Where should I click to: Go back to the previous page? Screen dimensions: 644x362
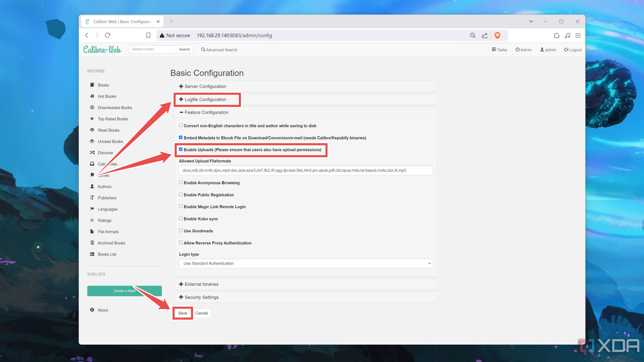[x=87, y=35]
